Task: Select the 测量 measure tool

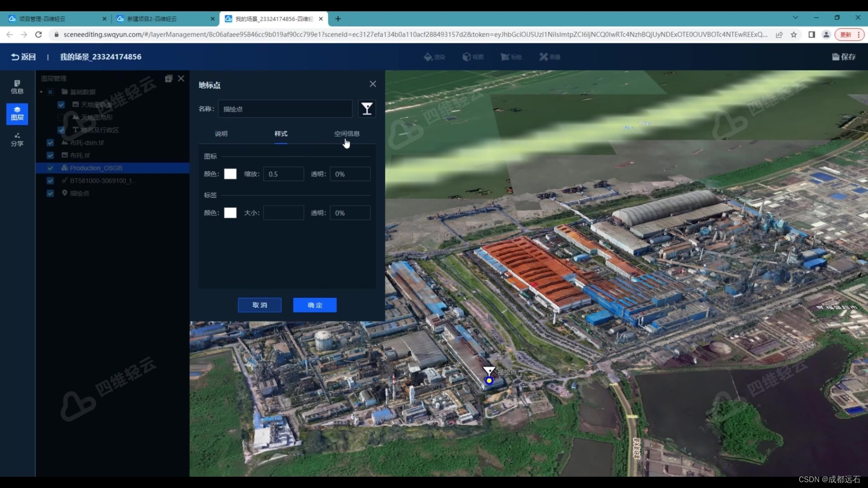Action: (550, 57)
